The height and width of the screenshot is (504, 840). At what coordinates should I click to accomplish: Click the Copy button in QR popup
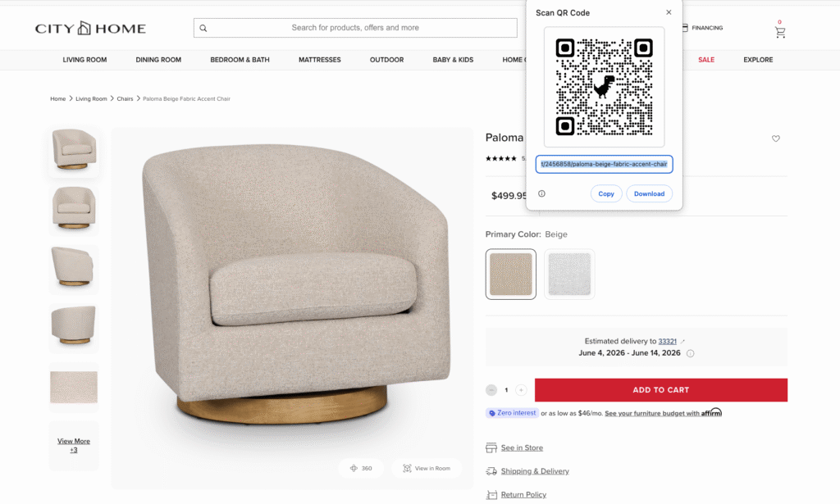606,193
